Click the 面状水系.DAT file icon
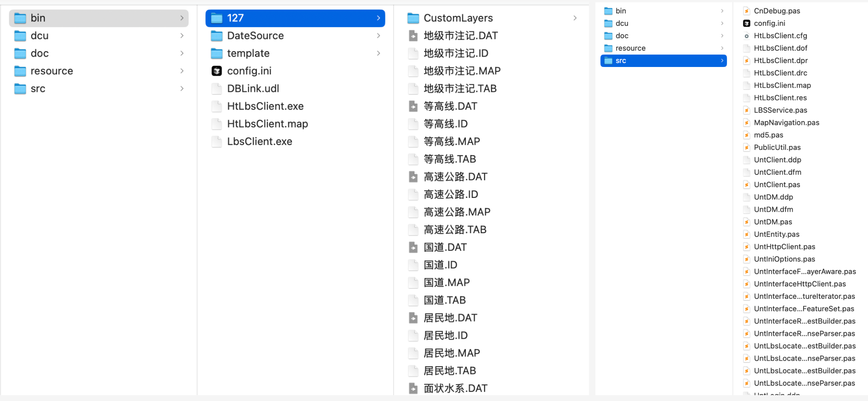The image size is (868, 401). [x=413, y=388]
